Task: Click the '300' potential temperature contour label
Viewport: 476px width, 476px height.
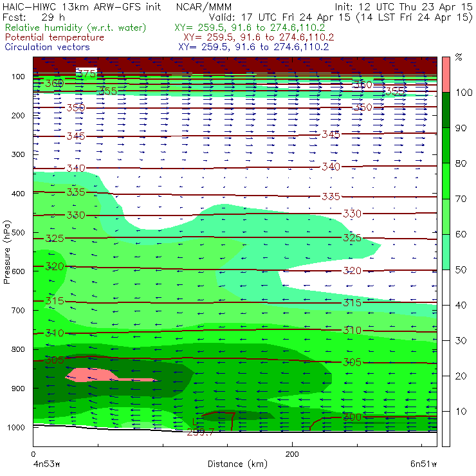Action: 352,417
